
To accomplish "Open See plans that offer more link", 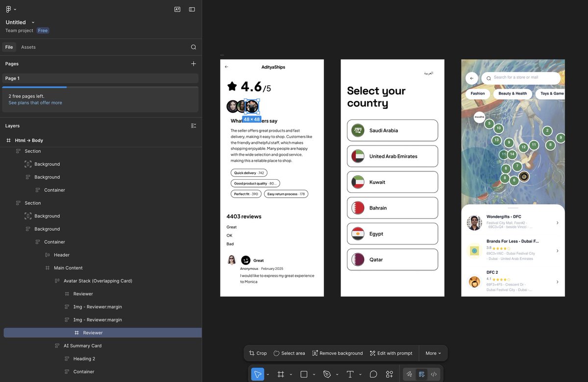I will [x=35, y=103].
